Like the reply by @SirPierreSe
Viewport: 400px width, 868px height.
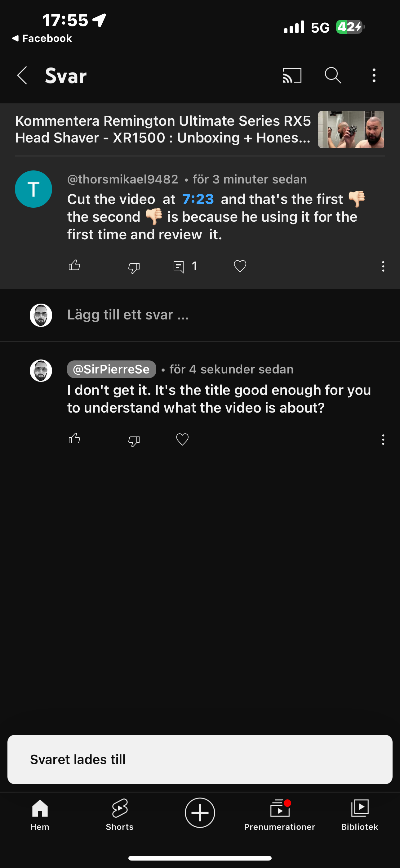(x=74, y=439)
